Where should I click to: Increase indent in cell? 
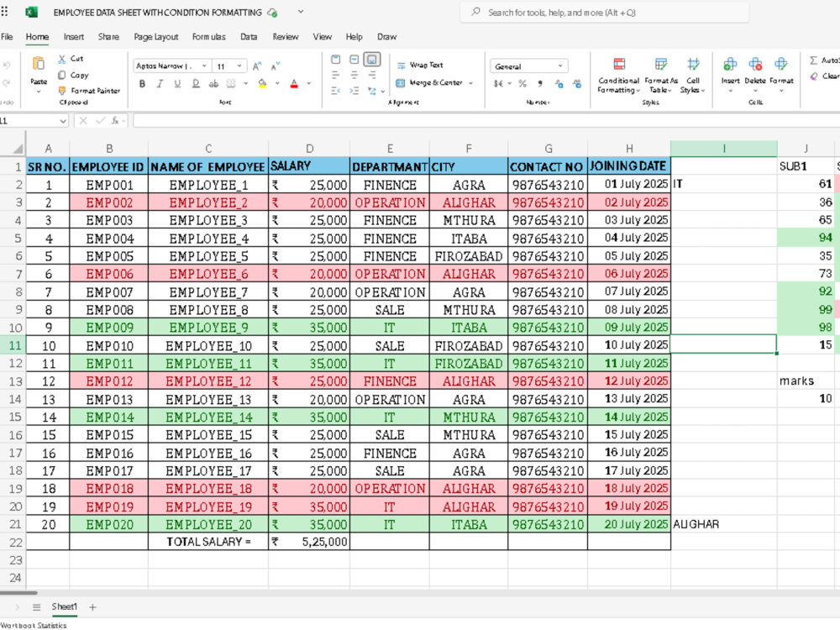pyautogui.click(x=354, y=91)
